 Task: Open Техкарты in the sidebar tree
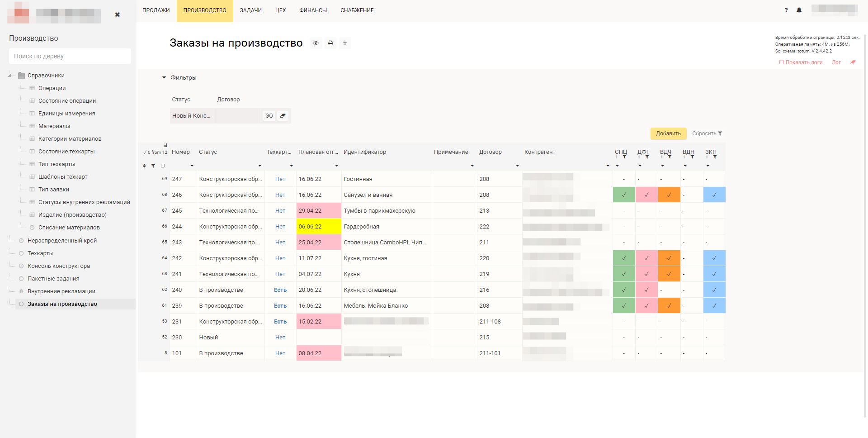click(41, 253)
